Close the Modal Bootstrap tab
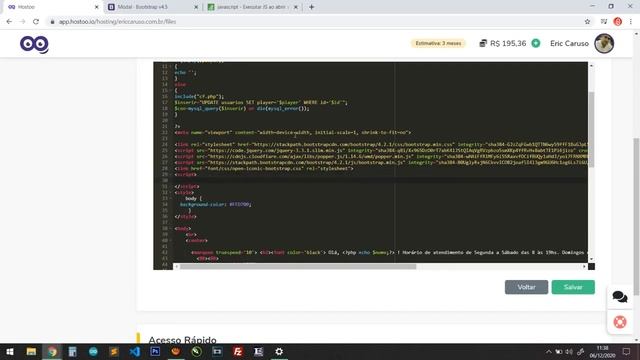The height and width of the screenshot is (360, 640). click(196, 7)
